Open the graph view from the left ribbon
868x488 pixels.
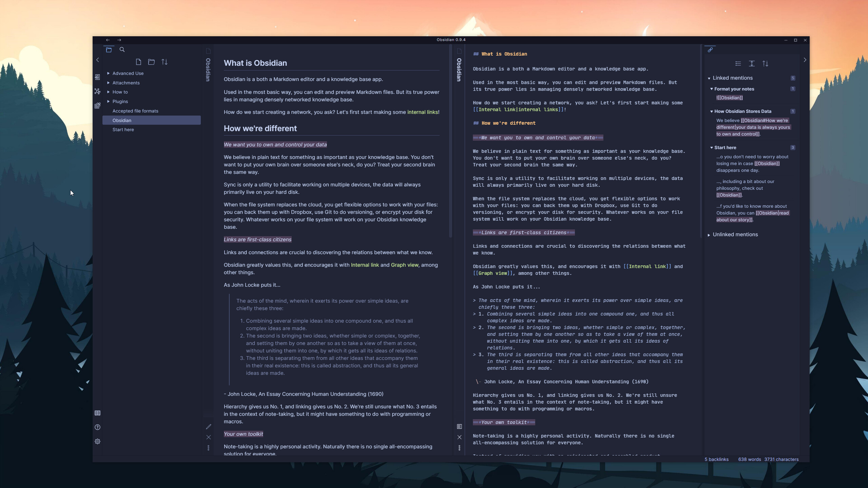[x=98, y=91]
